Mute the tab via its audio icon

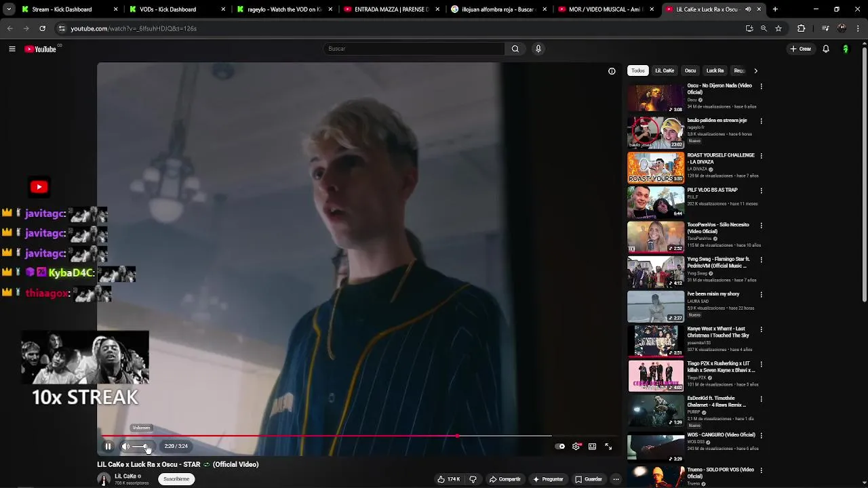748,9
